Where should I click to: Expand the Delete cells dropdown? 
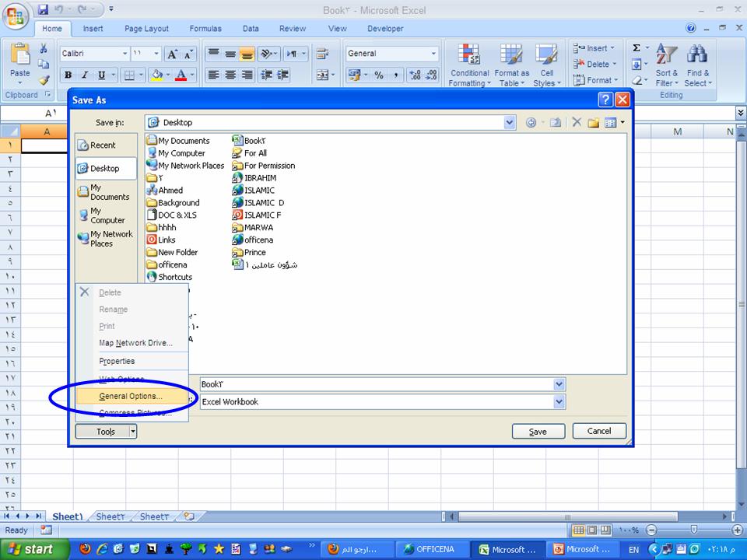[x=614, y=64]
